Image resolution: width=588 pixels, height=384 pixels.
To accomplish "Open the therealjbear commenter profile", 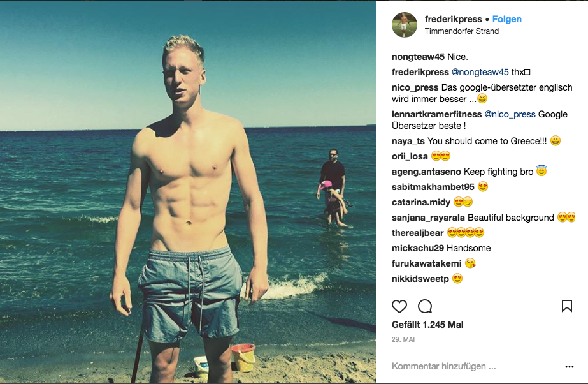I will [418, 233].
